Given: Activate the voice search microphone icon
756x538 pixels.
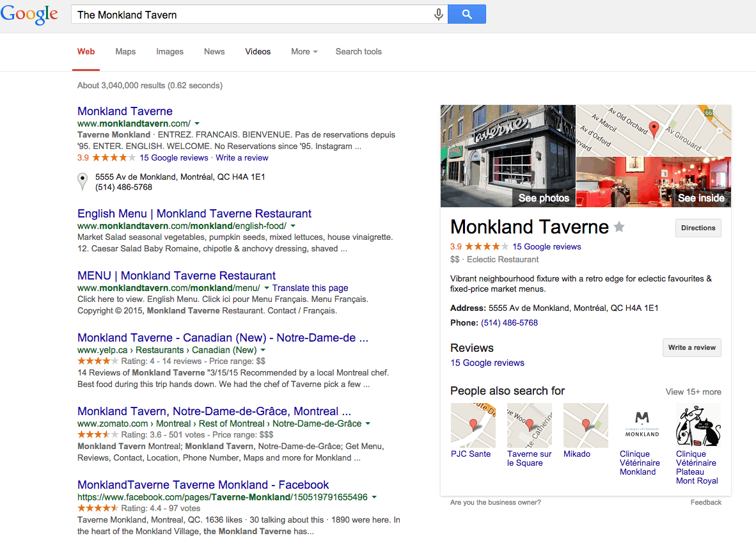Looking at the screenshot, I should point(438,15).
